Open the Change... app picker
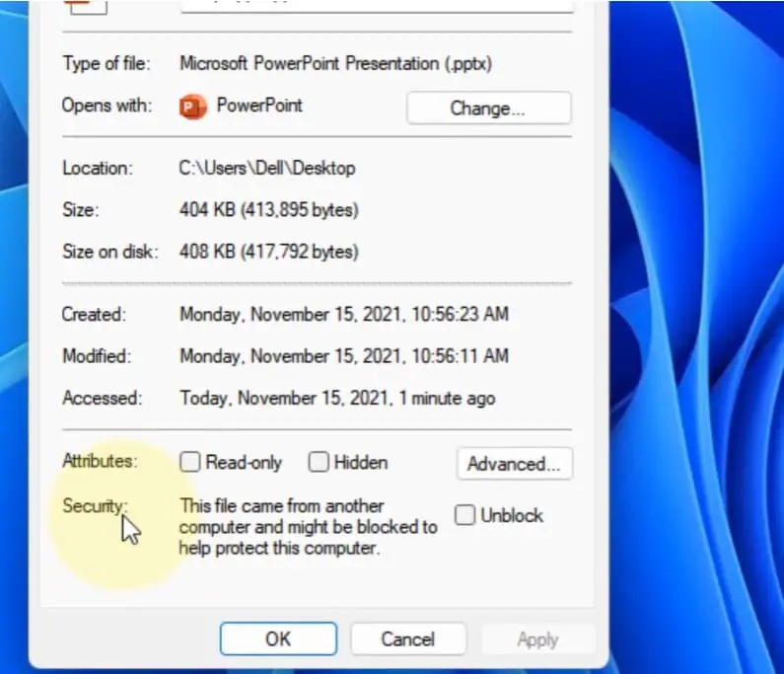Viewport: 784px width, 674px height. 488,109
